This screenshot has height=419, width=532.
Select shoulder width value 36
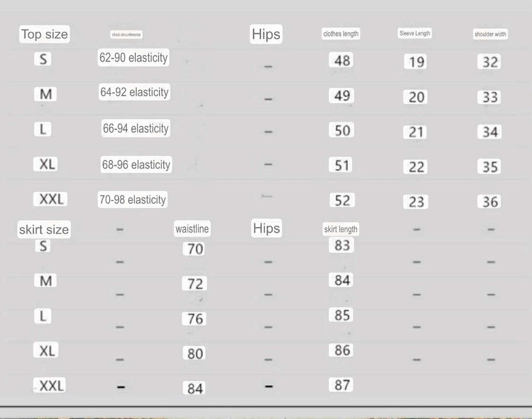490,202
